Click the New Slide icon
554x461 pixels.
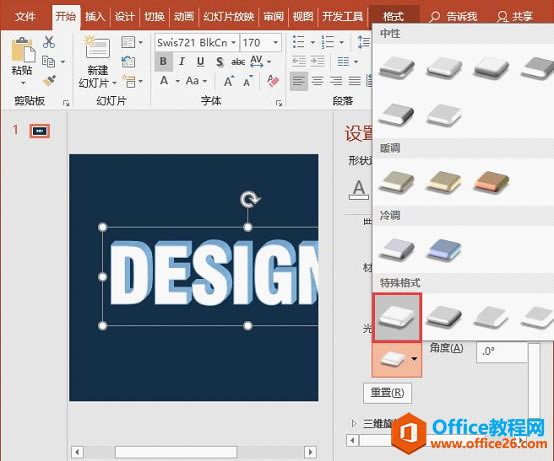pyautogui.click(x=98, y=48)
